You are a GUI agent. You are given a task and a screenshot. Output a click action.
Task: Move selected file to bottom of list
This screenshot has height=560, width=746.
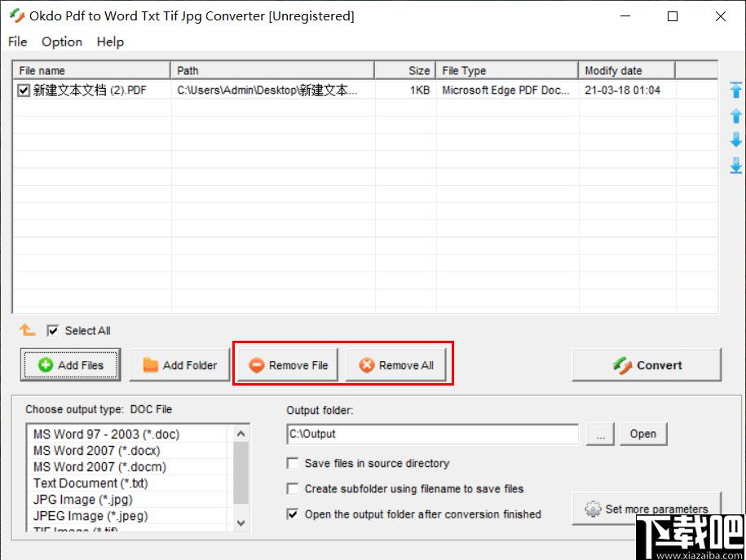click(735, 165)
